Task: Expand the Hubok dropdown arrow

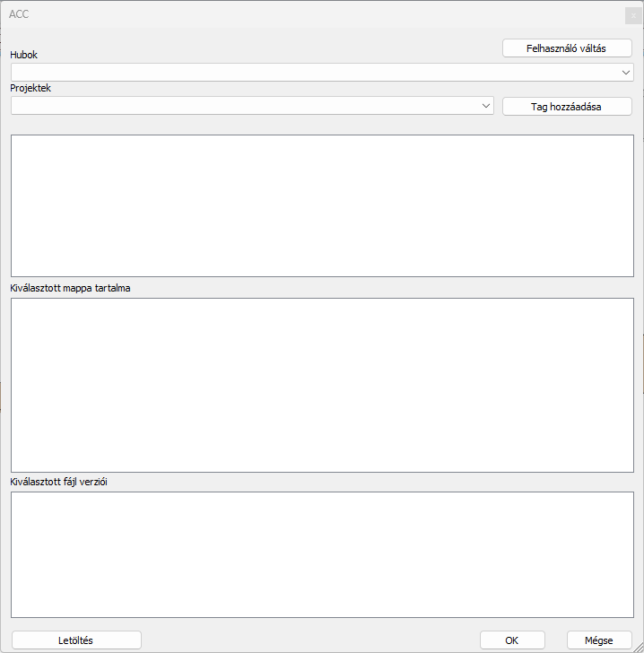Action: (626, 73)
